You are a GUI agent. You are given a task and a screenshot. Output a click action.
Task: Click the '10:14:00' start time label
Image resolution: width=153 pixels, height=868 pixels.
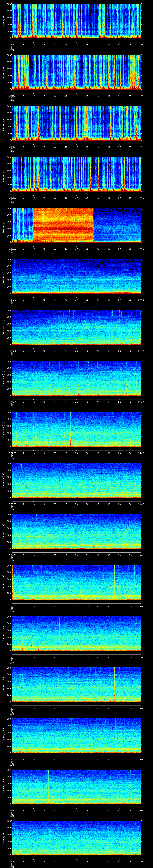click(x=12, y=44)
